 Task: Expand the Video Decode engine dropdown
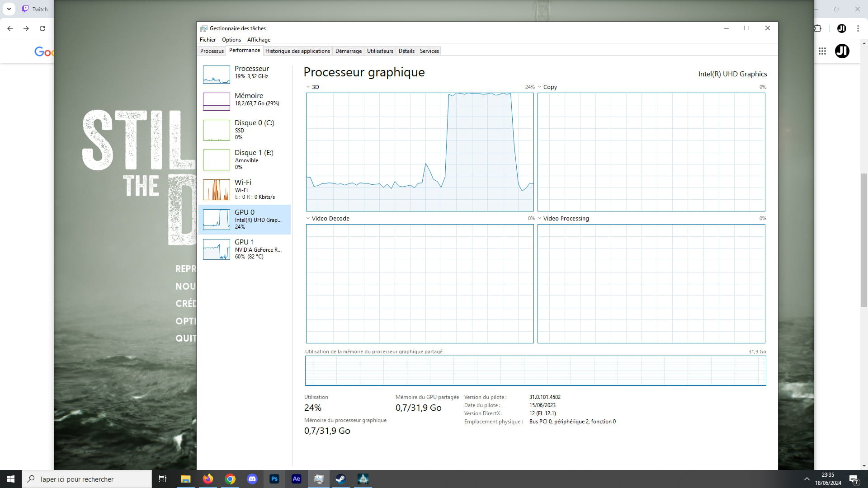coord(308,218)
